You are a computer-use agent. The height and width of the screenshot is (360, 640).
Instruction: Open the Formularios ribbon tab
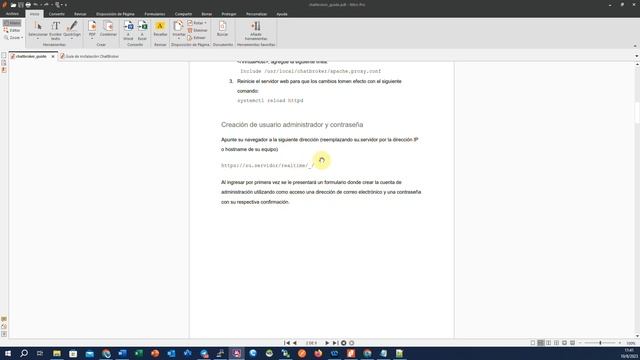point(155,14)
